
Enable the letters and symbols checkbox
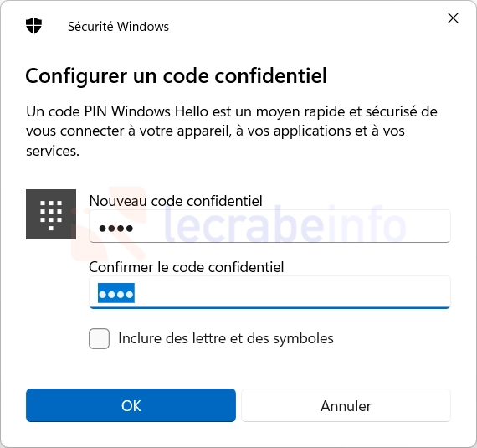click(100, 338)
